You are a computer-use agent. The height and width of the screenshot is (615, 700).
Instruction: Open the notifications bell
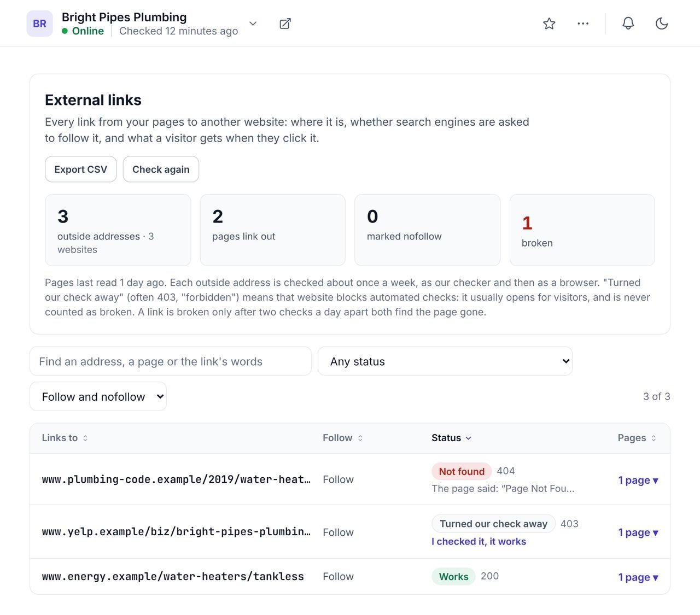(628, 24)
